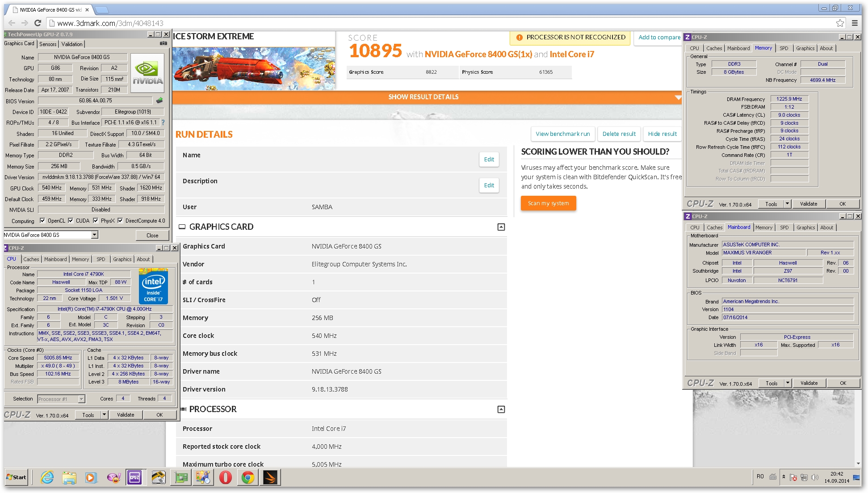Open the network connection tray icon
Image resolution: width=868 pixels, height=493 pixels.
[x=804, y=477]
